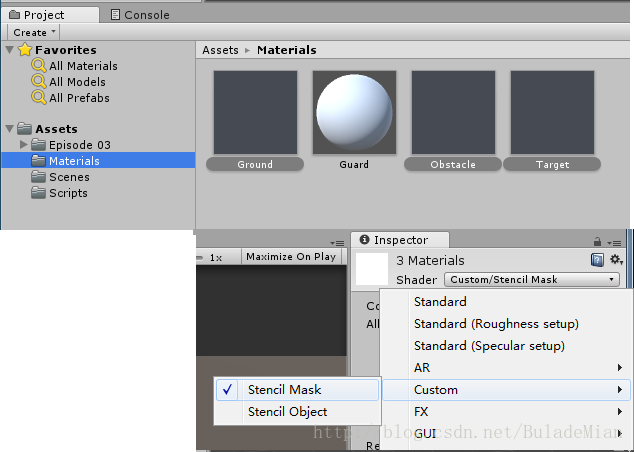
Task: Switch to the Inspector tab
Action: pos(400,240)
